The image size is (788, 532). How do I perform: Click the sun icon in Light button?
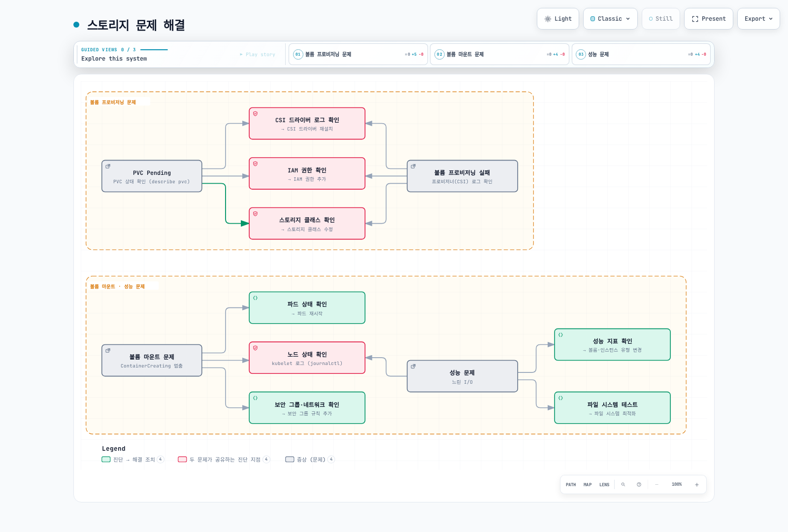click(x=548, y=19)
